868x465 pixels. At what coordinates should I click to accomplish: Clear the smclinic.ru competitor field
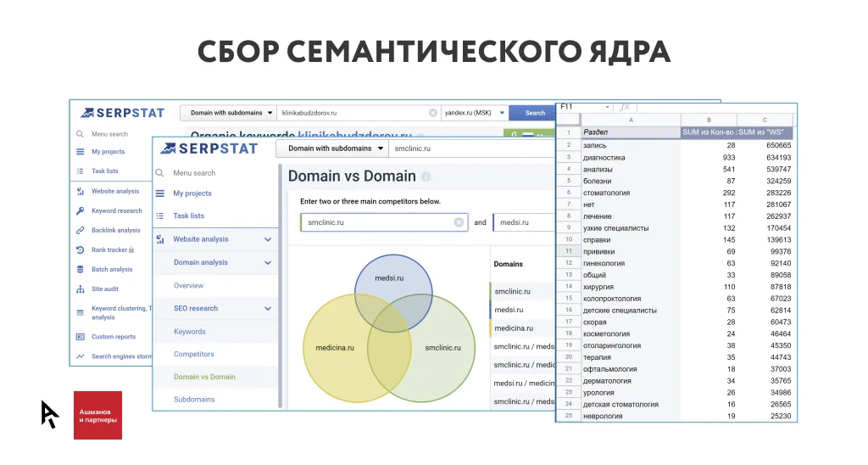459,222
